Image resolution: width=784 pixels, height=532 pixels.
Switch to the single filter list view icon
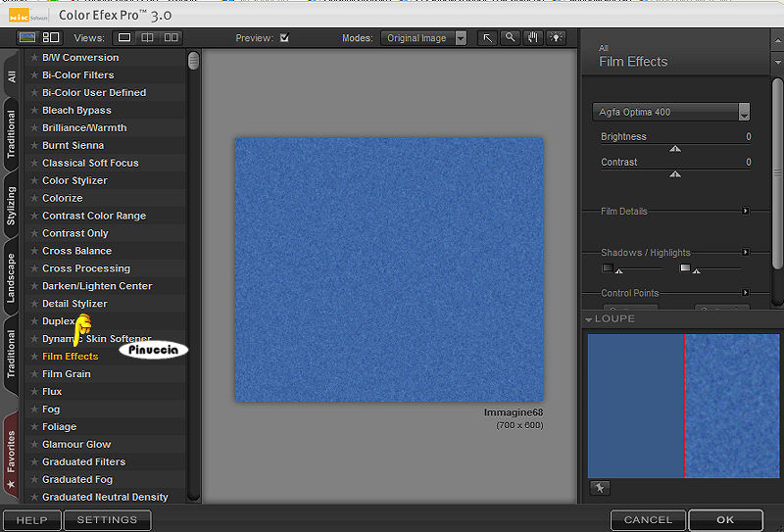27,37
